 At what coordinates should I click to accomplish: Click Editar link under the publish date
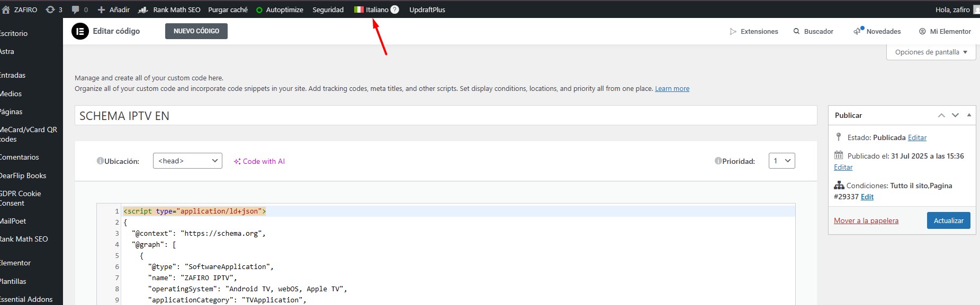click(843, 167)
